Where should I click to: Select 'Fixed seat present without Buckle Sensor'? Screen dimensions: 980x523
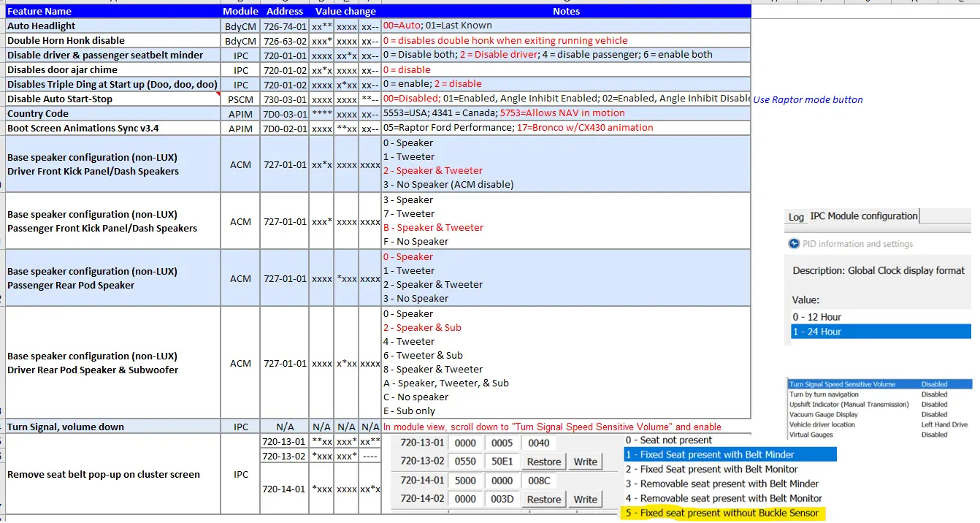pyautogui.click(x=722, y=514)
